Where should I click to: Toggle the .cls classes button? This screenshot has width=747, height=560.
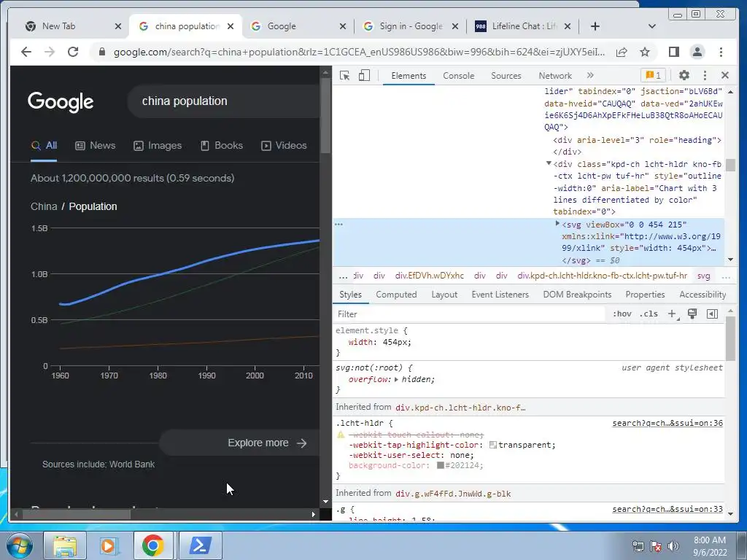pyautogui.click(x=649, y=314)
